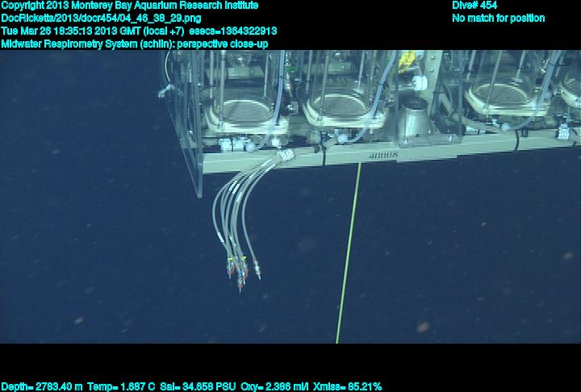Click the Monterey Bay Aquarium copyright line

click(129, 6)
